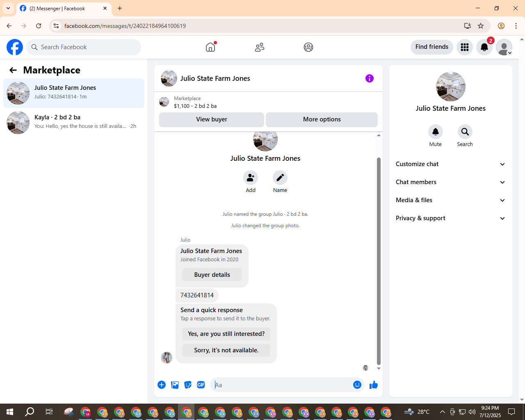Viewport: 525px width, 420px height.
Task: Expand Customize chat section
Action: point(450,164)
